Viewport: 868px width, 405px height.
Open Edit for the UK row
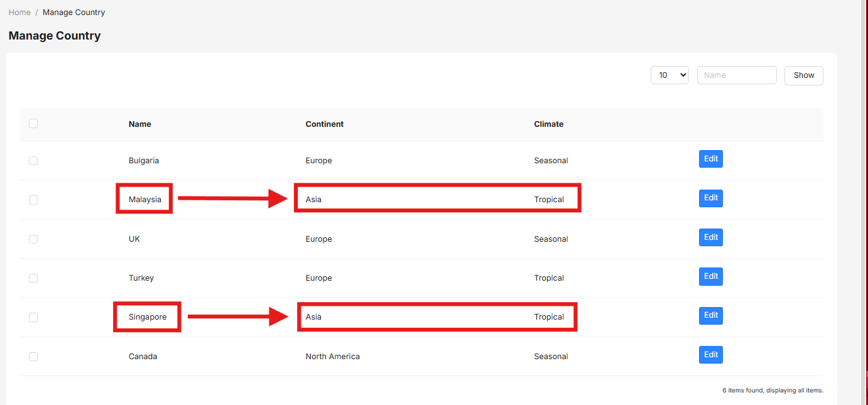(x=711, y=237)
